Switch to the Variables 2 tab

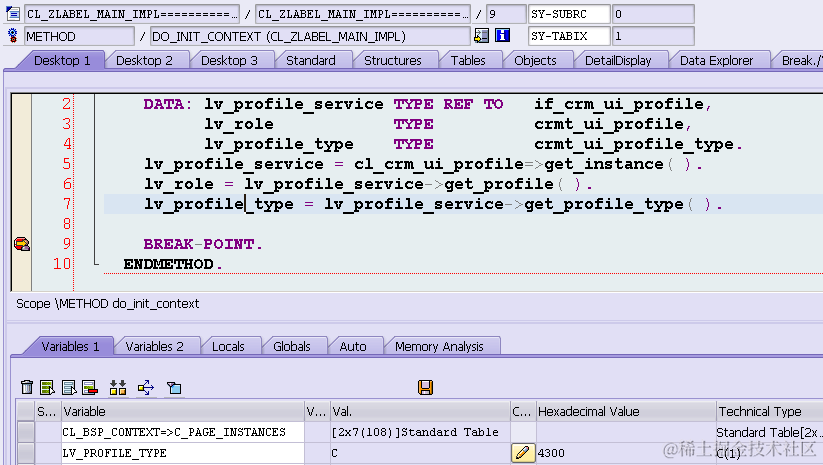pyautogui.click(x=154, y=346)
